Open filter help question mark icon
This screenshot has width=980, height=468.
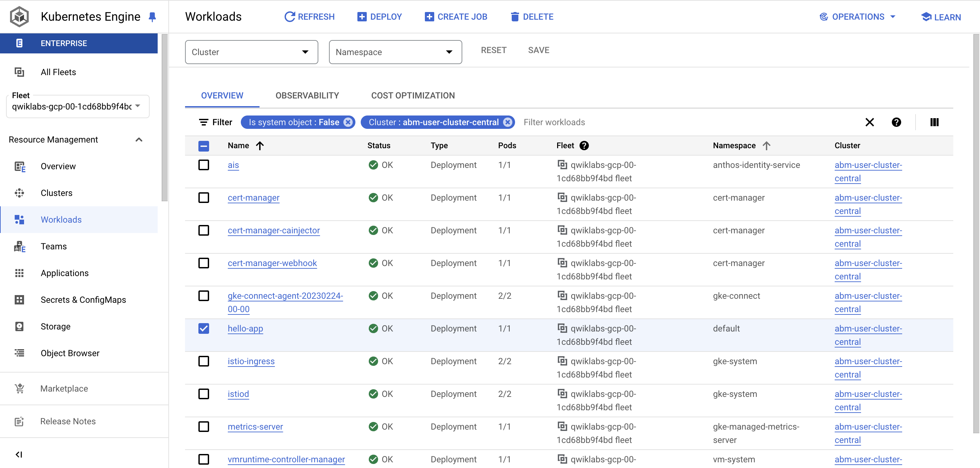click(x=896, y=122)
